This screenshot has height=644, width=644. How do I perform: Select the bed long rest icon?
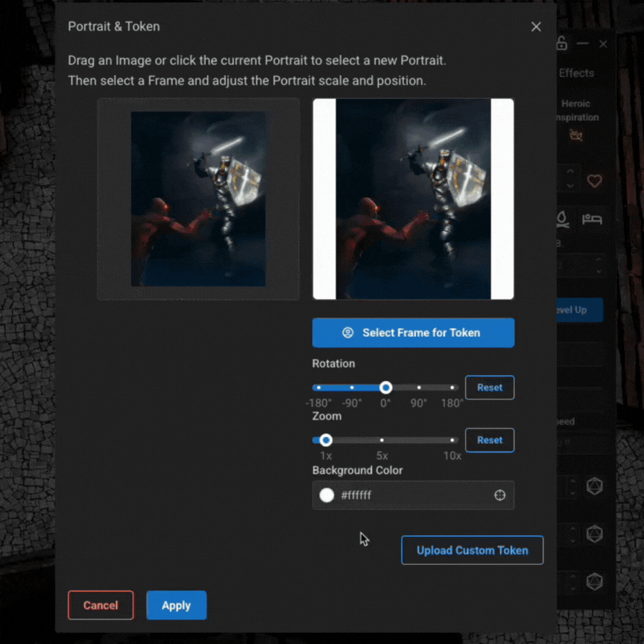pyautogui.click(x=592, y=219)
